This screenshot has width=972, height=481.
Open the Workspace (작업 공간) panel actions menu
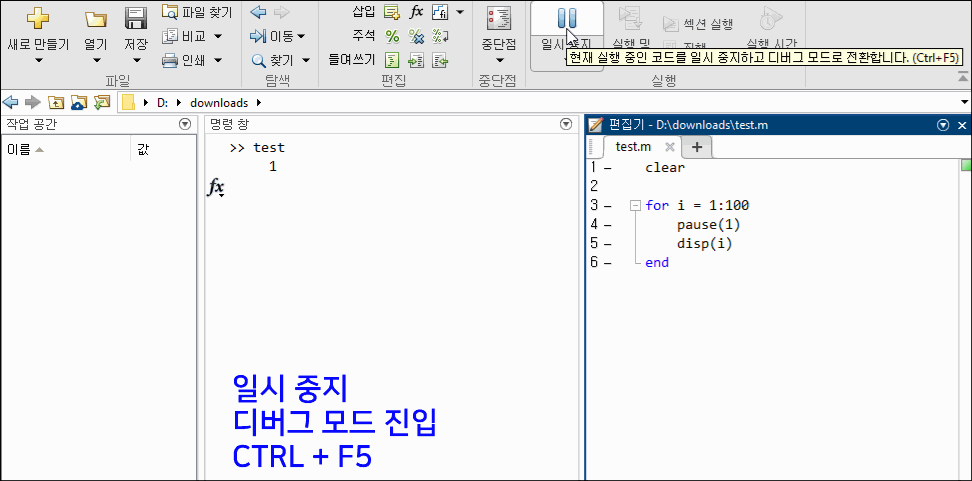[185, 125]
